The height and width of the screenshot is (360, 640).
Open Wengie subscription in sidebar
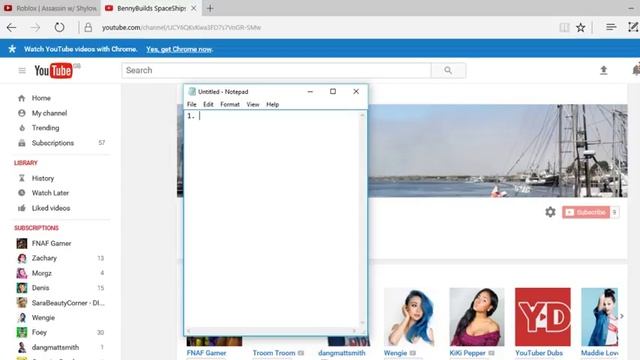click(x=43, y=318)
